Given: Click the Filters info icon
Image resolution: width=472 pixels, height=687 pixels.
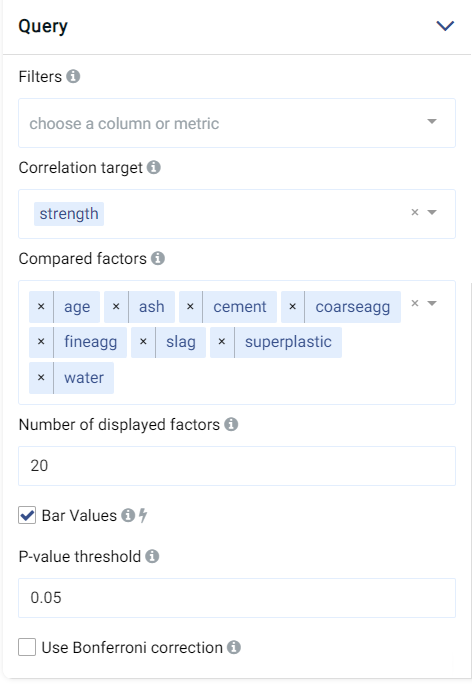Looking at the screenshot, I should click(x=73, y=76).
